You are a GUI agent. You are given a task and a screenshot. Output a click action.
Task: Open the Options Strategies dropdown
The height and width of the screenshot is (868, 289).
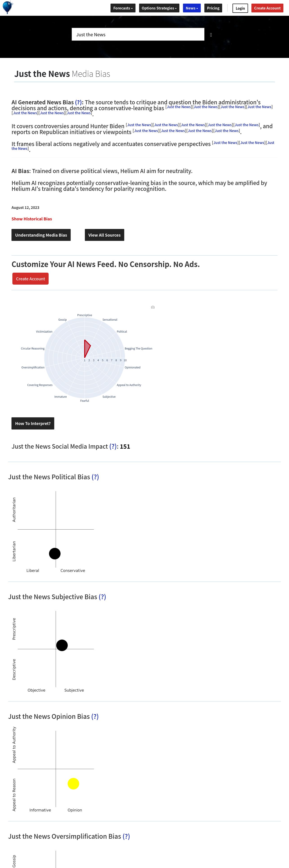pos(159,8)
